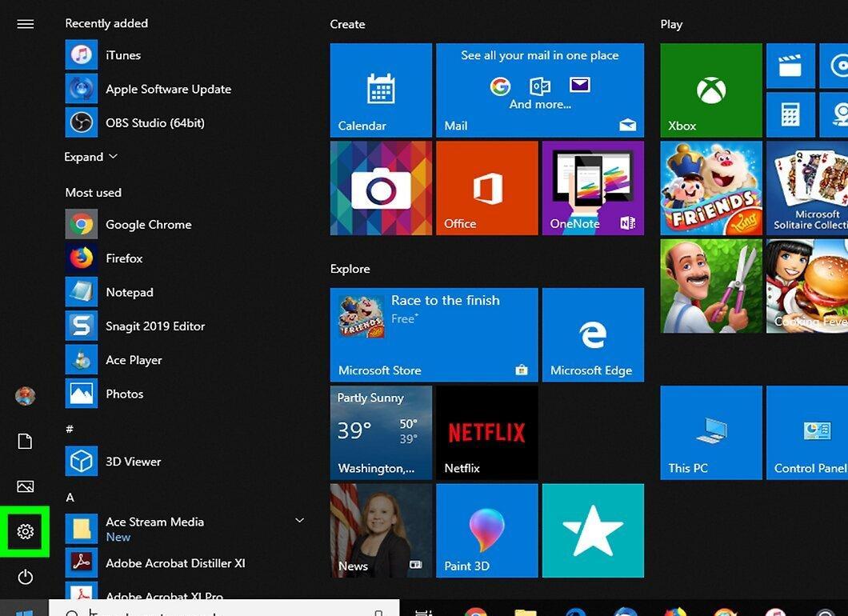Click the A letter index header

tap(70, 497)
